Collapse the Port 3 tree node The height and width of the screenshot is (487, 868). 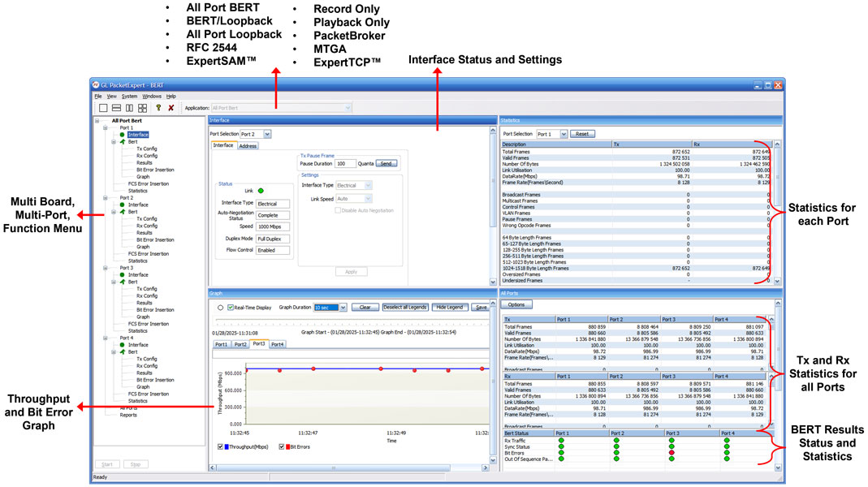click(x=106, y=268)
